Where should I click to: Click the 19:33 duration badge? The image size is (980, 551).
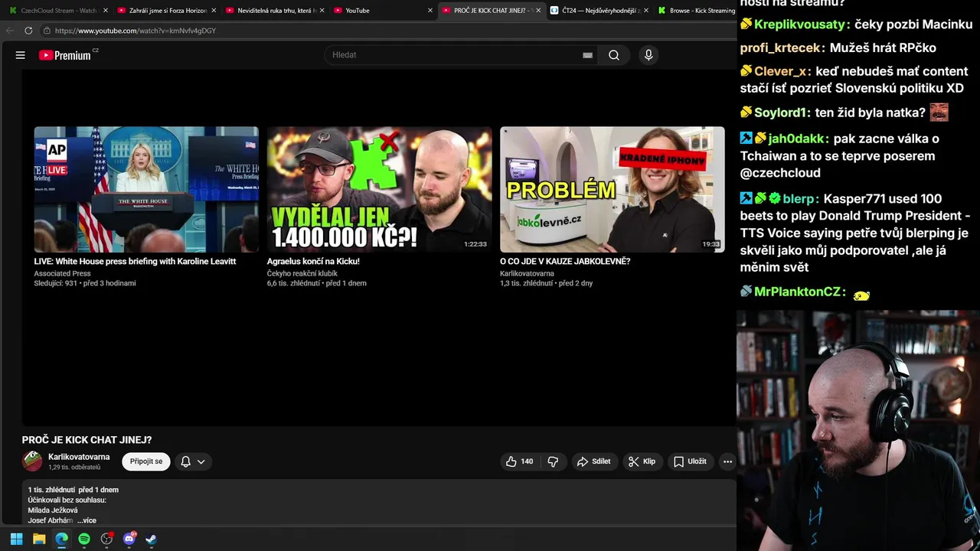[710, 244]
